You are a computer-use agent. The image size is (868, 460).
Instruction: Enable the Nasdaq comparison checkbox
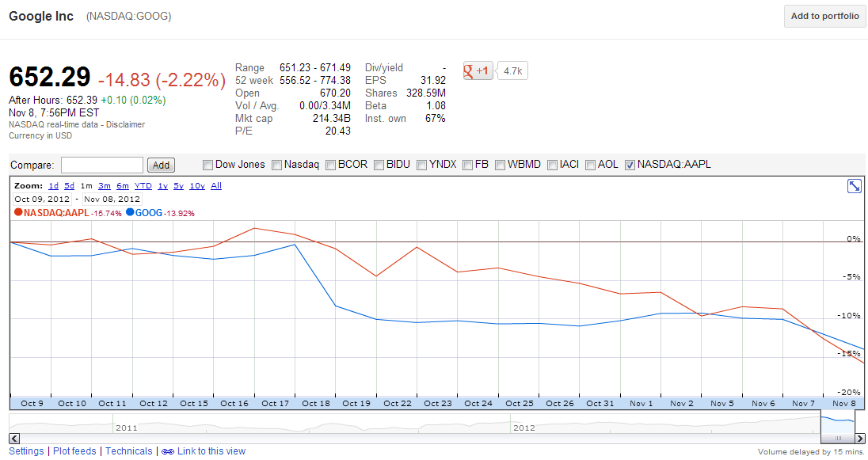coord(276,165)
